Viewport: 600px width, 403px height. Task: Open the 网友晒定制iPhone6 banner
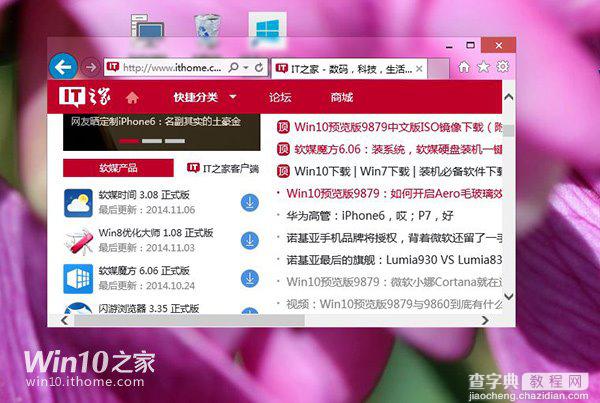coord(161,132)
